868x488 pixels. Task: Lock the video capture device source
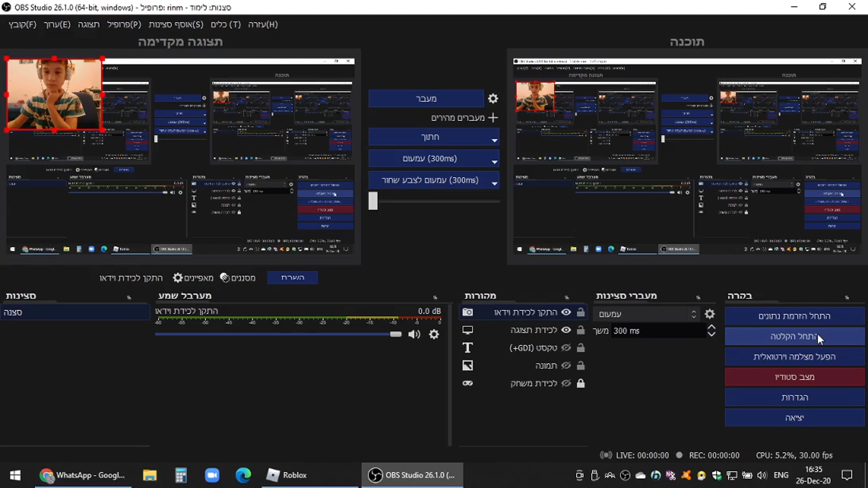coord(581,312)
